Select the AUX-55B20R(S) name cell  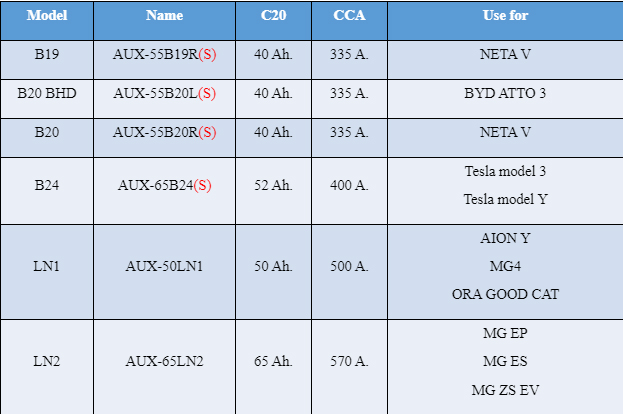point(164,137)
